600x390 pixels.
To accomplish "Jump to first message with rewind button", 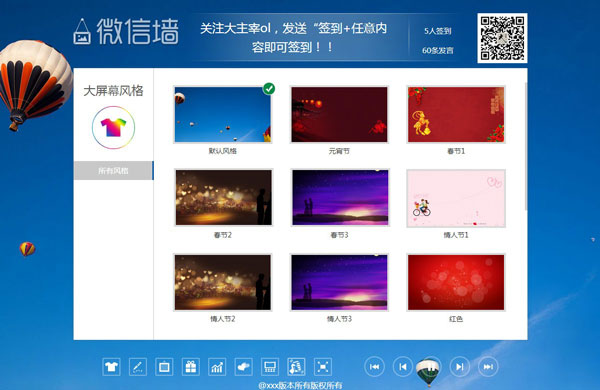I will tap(375, 367).
